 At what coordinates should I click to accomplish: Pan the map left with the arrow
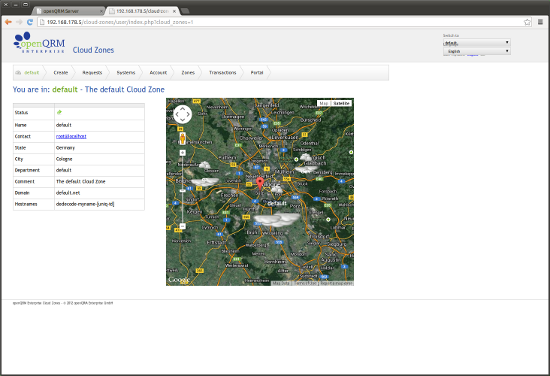[177, 114]
